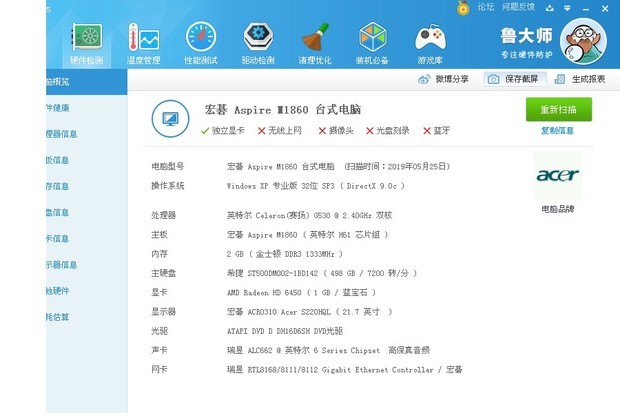Click the 瑞昱 ALC662 sound card value
This screenshot has height=413, width=620.
pos(328,350)
